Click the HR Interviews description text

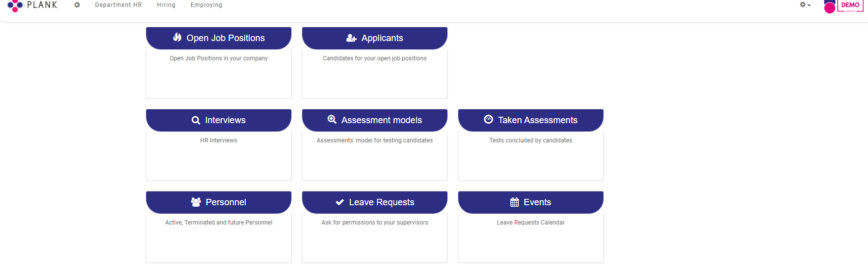click(218, 140)
